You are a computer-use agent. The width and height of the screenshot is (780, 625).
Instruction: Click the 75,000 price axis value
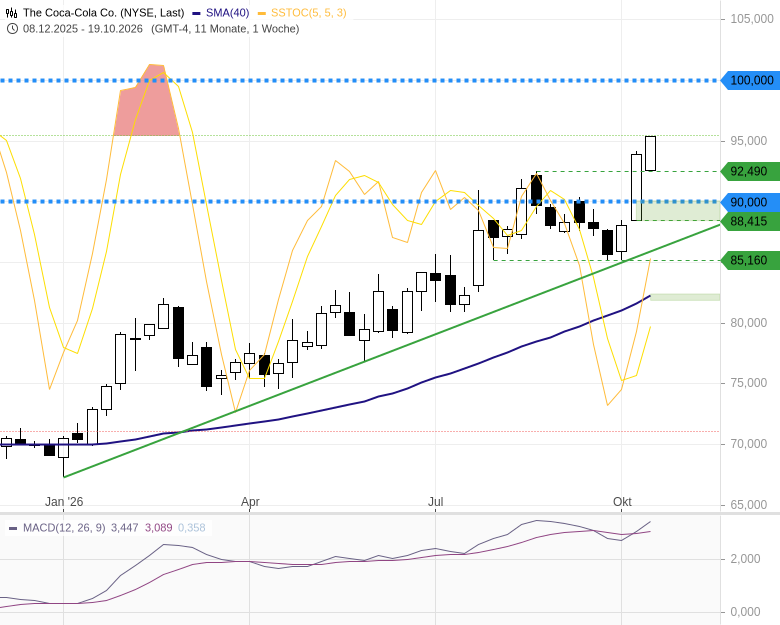pyautogui.click(x=749, y=383)
